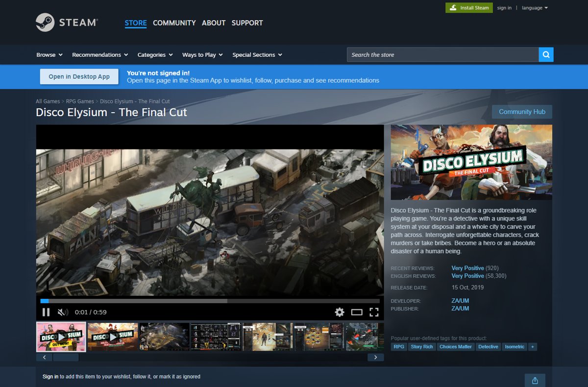
Task: Open the language dropdown
Action: pos(535,8)
